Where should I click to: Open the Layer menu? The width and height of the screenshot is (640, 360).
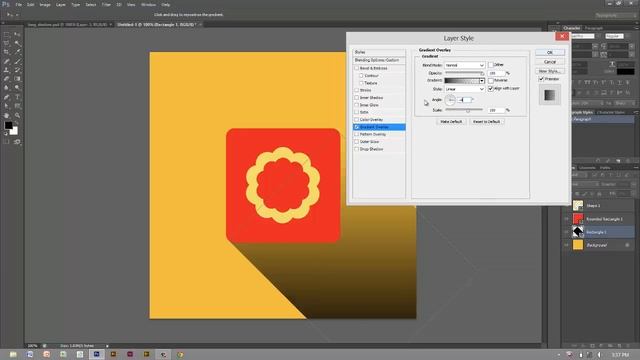[60, 4]
